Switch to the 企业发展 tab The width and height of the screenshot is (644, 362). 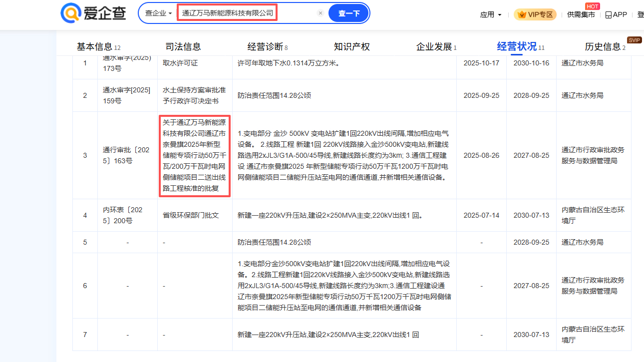(x=436, y=47)
